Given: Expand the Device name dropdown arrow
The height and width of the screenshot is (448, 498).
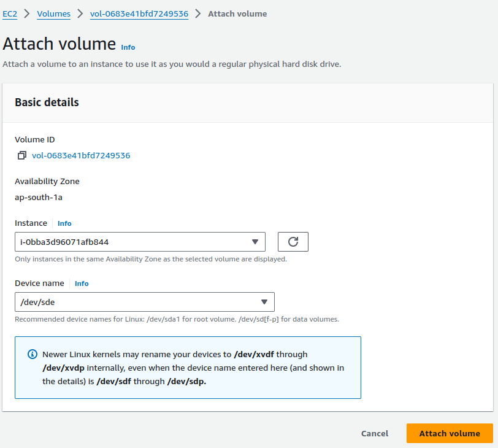Looking at the screenshot, I should click(x=264, y=302).
